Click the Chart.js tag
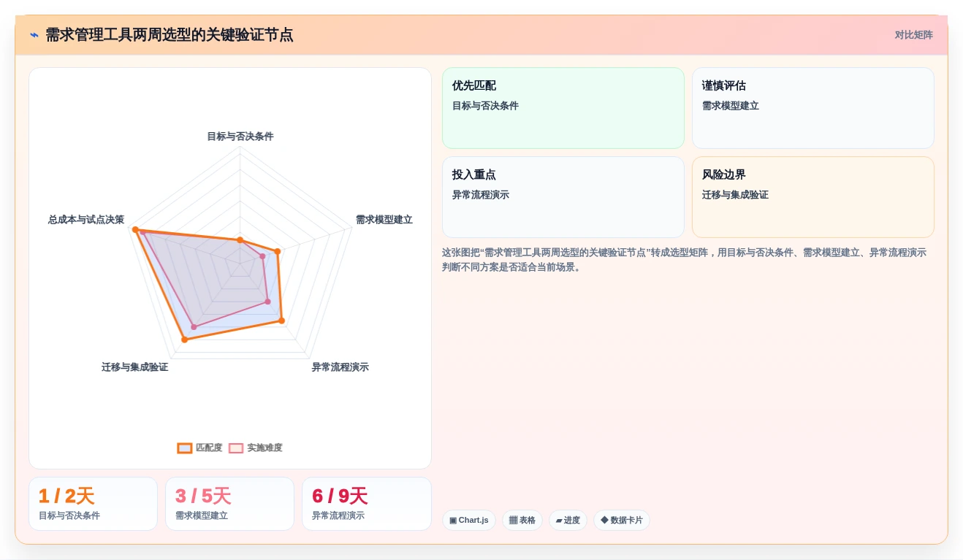The image size is (963, 560). (469, 521)
